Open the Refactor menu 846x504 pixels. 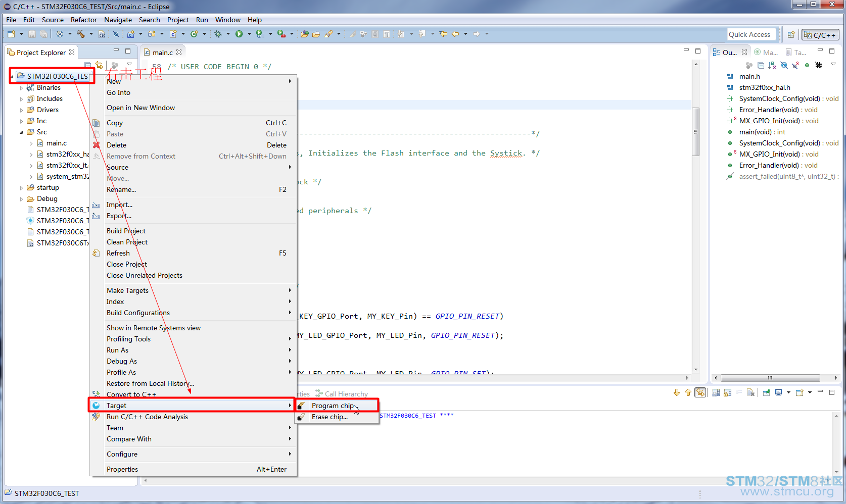[84, 20]
